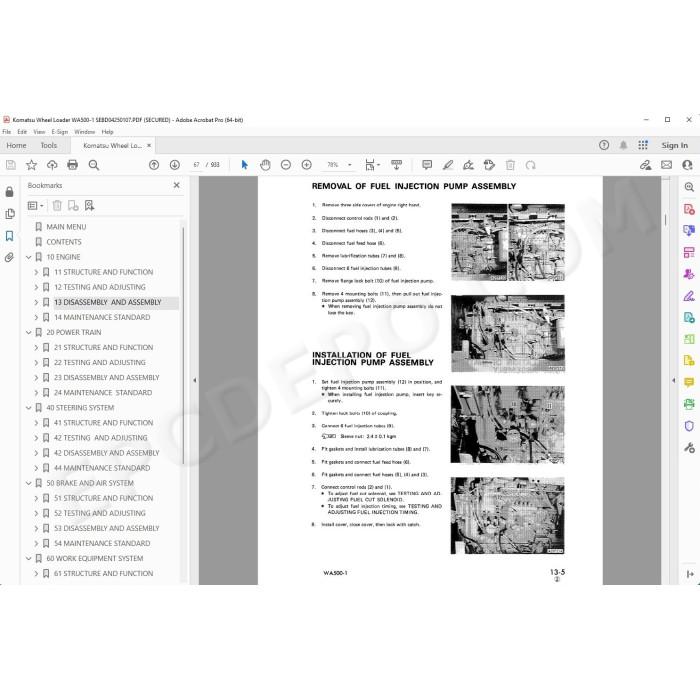Activate the Selection arrow tool
Image resolution: width=700 pixels, height=700 pixels.
244,165
